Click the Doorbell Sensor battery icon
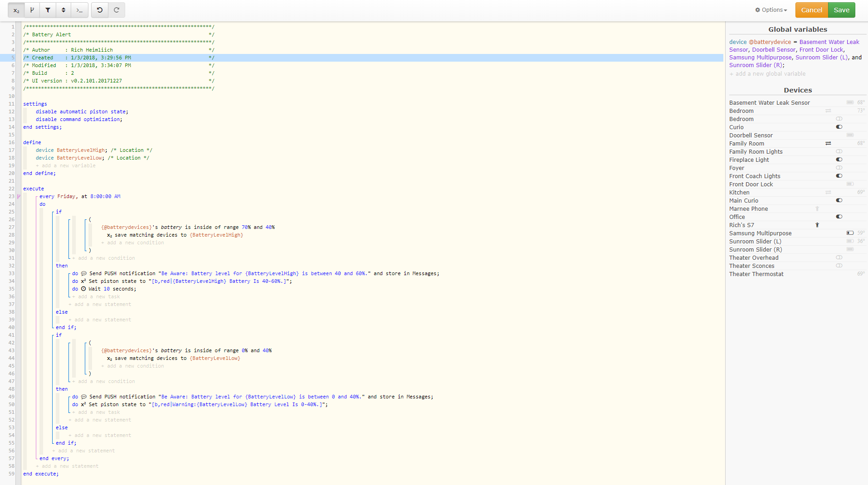Viewport: 868px width, 485px height. coord(850,135)
